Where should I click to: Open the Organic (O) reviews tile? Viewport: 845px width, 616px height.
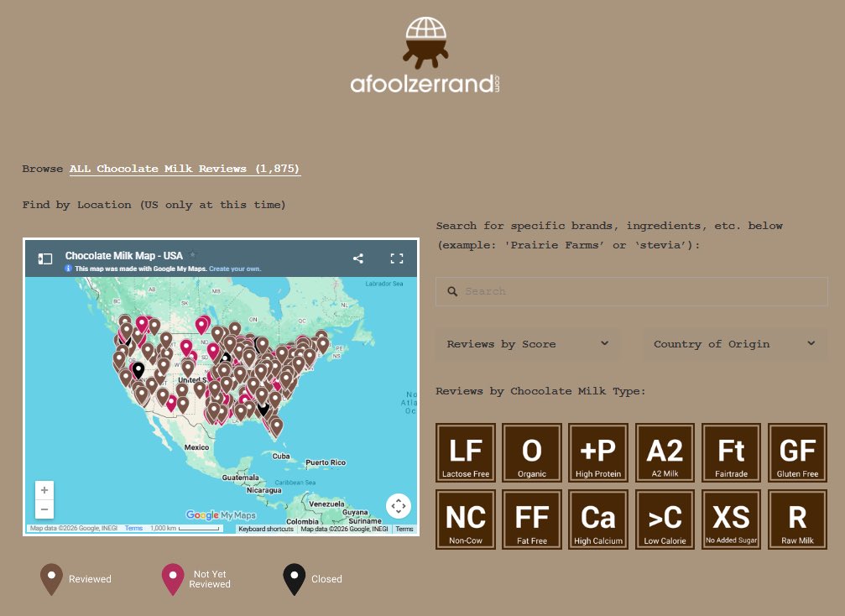tap(532, 452)
